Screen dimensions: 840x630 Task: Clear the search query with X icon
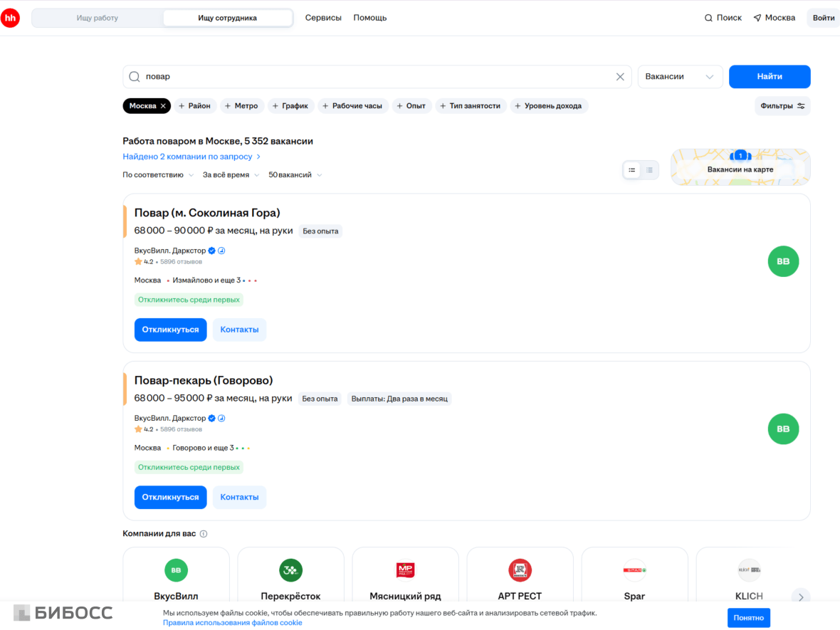pos(620,77)
